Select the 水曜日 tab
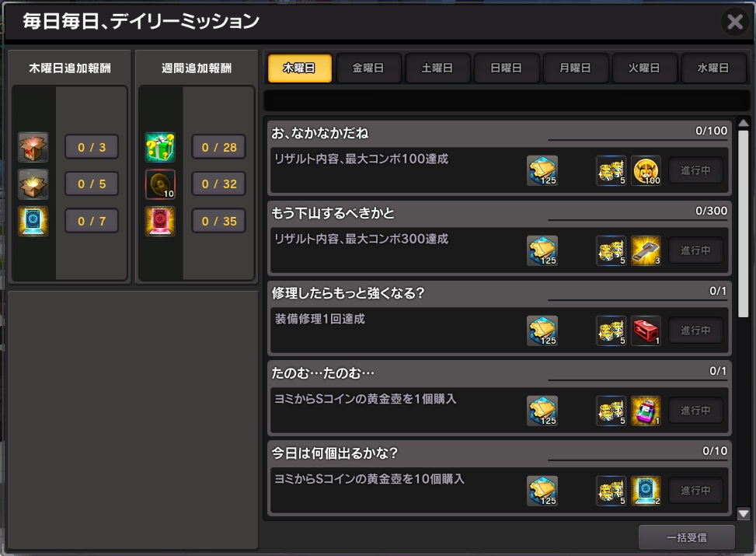Screen dimensions: 756x556 712,68
